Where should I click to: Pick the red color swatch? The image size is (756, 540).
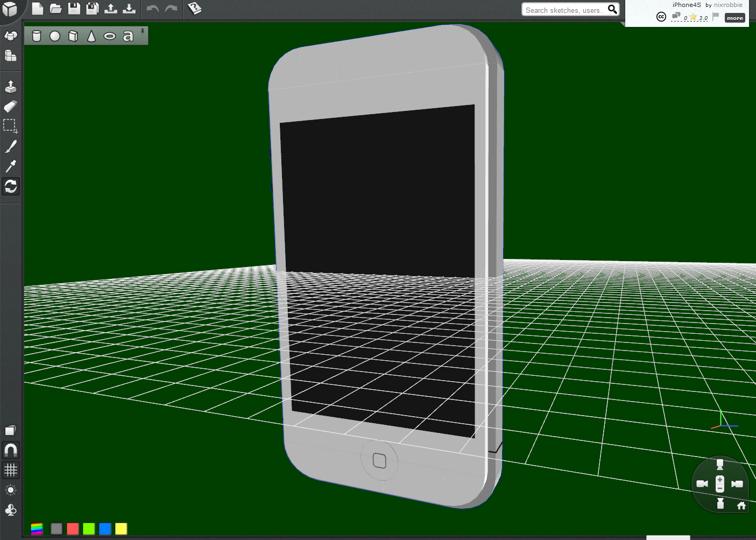[x=73, y=529]
